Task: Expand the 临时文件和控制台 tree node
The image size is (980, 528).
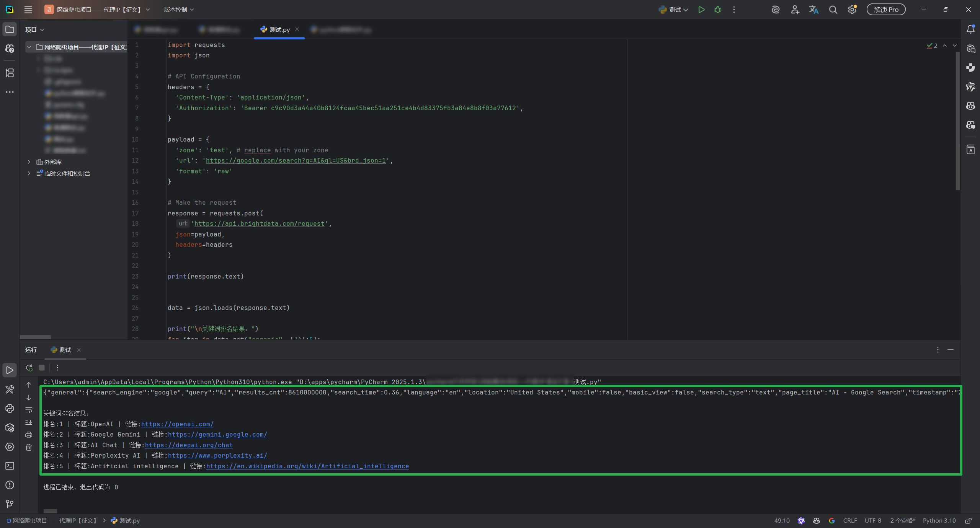Action: click(x=29, y=173)
